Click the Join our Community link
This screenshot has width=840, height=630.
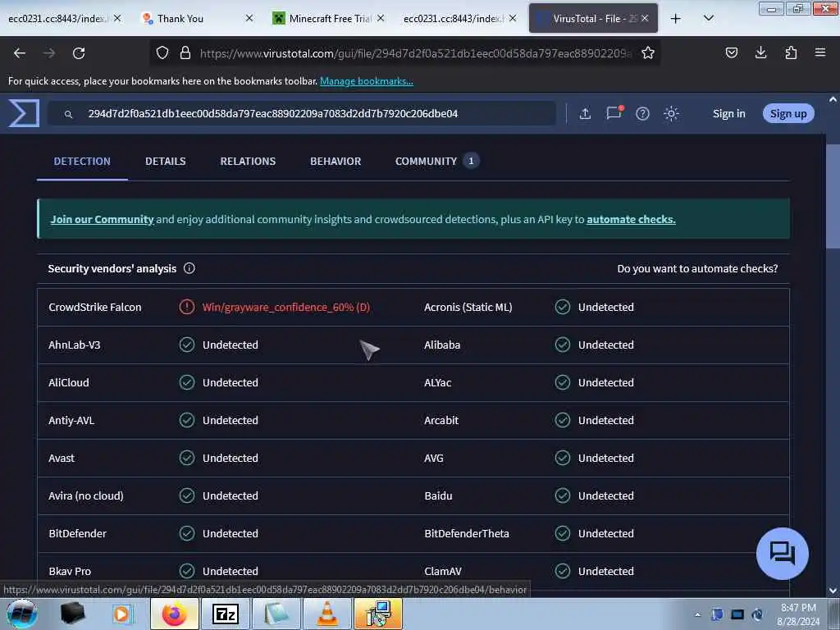click(102, 219)
